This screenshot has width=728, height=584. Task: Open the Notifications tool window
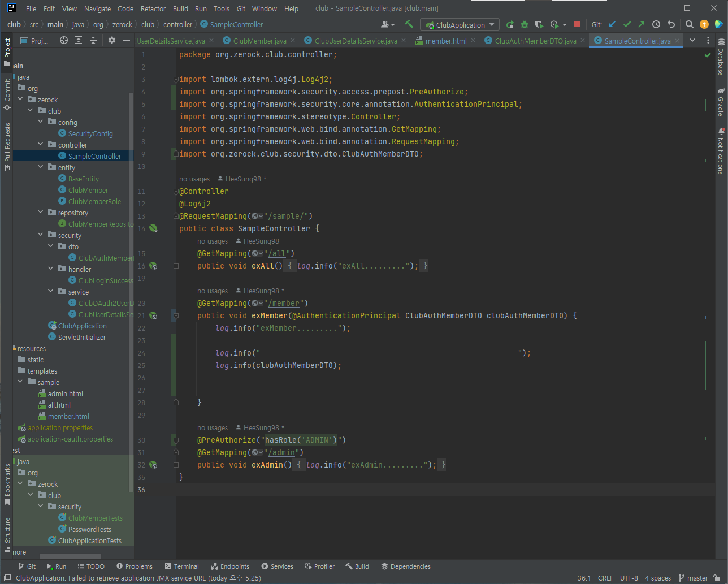coord(721,151)
